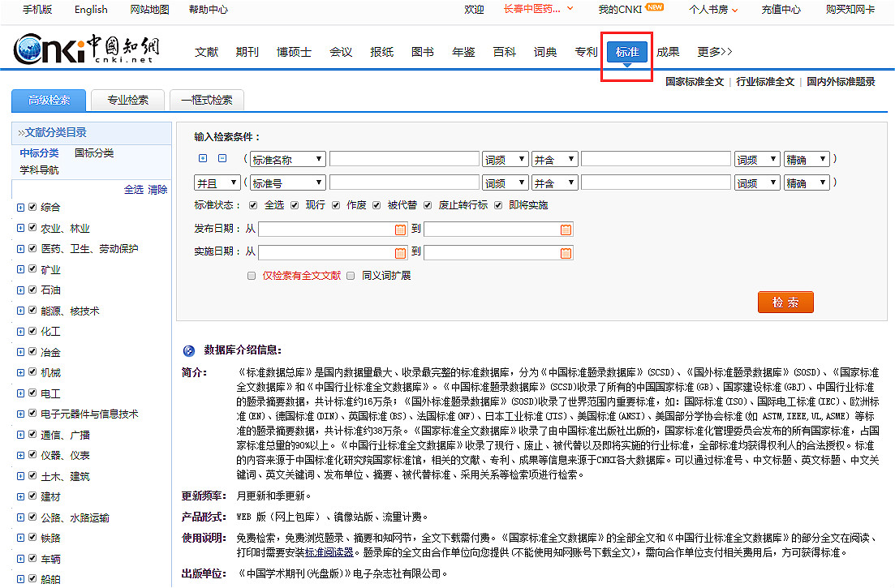The width and height of the screenshot is (895, 588).
Task: Click the first 标准名称 keyword input field
Action: click(404, 159)
